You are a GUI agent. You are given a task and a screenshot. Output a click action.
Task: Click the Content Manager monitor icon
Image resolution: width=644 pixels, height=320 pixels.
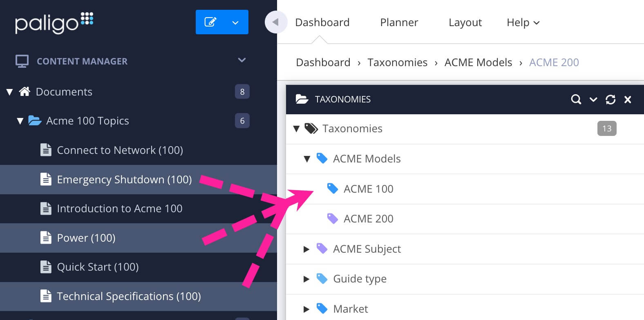22,61
